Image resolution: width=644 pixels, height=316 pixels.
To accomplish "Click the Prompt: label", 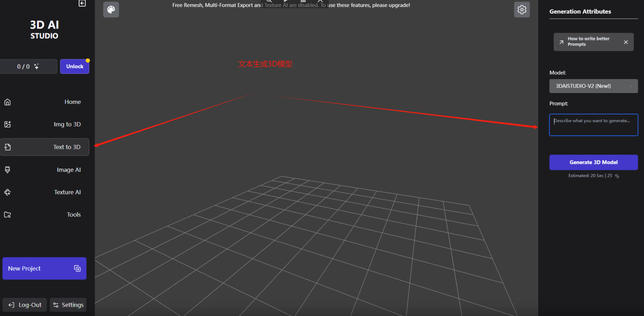I will pyautogui.click(x=559, y=104).
